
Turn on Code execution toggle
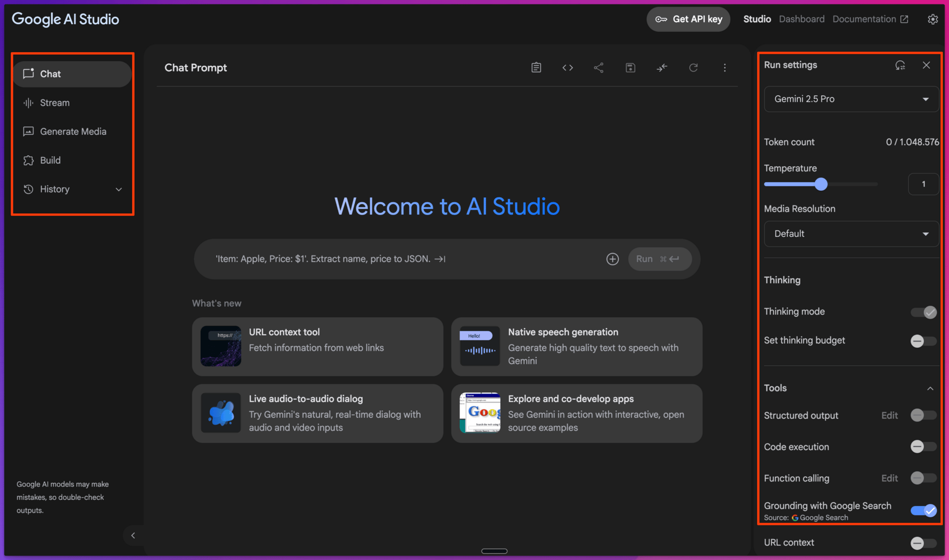[923, 447]
